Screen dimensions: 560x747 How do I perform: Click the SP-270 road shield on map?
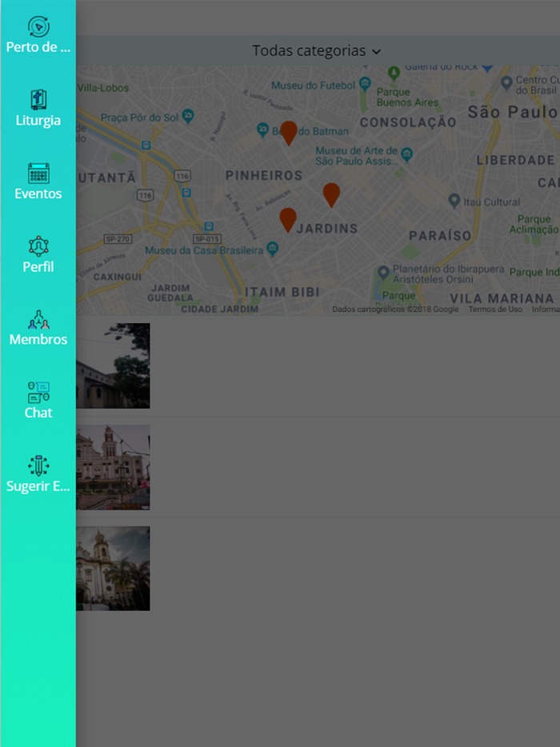click(x=118, y=239)
